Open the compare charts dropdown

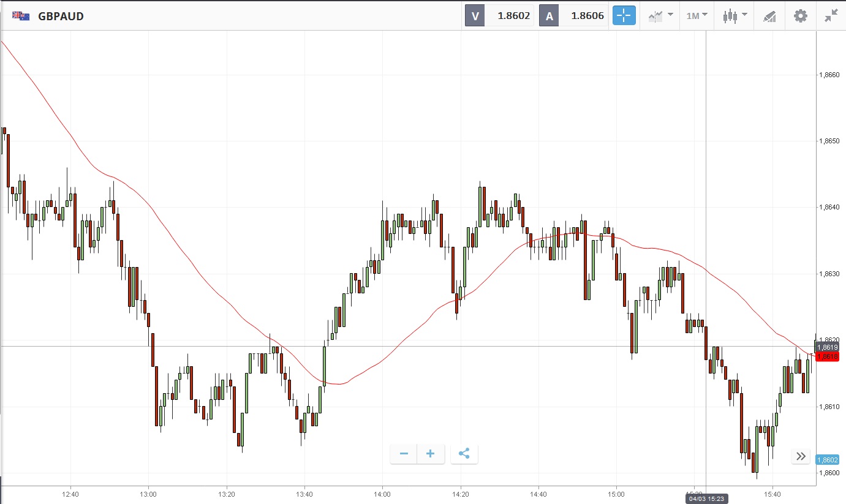point(661,16)
